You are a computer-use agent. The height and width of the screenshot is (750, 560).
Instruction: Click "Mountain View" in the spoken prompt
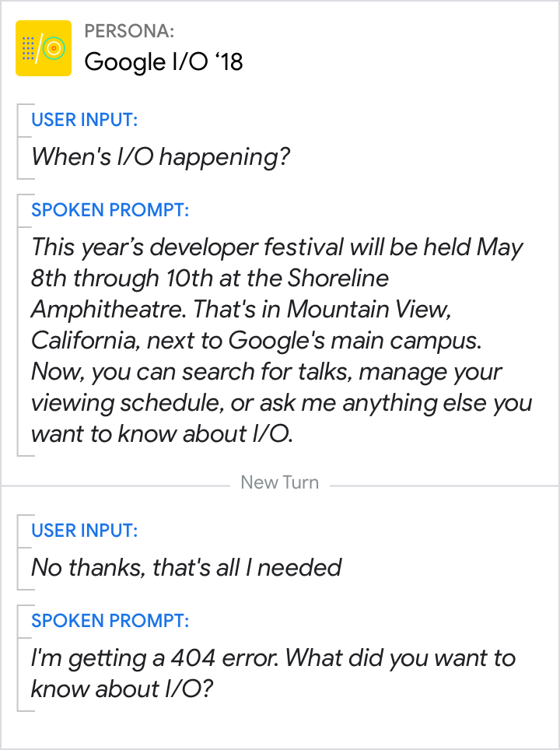[369, 310]
